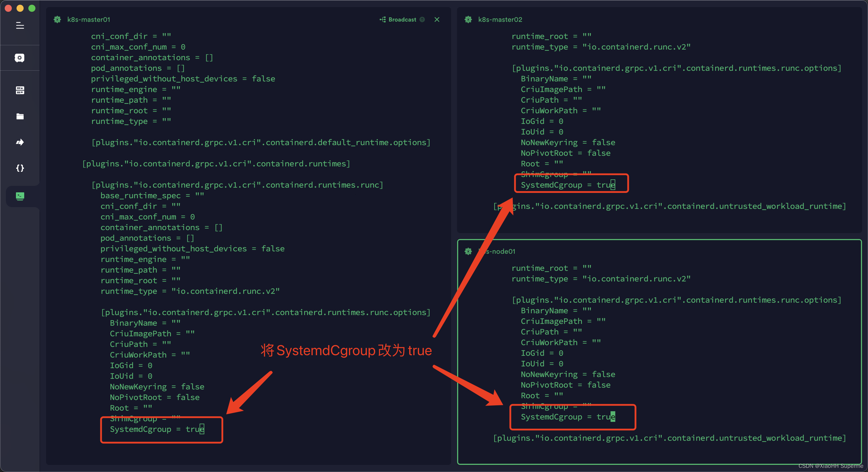The image size is (868, 472).
Task: Click 'IoGid = 0' in k8s-node01
Action: pos(542,353)
